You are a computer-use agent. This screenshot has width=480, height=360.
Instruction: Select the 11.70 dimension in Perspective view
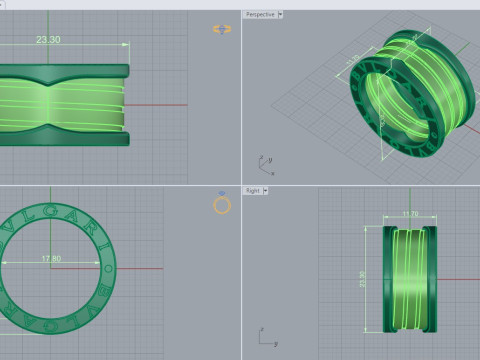click(x=353, y=60)
